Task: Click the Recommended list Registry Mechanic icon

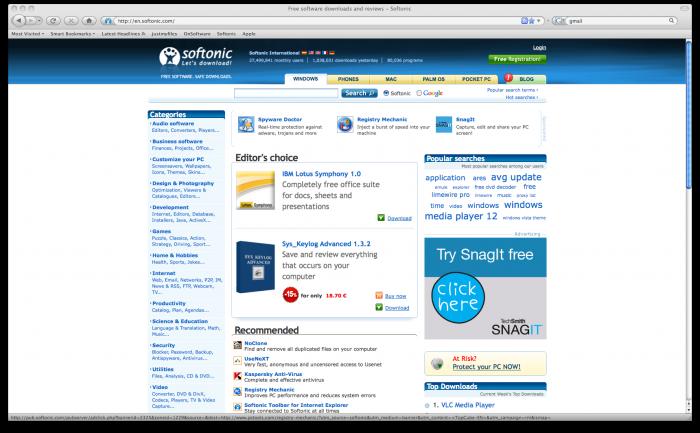Action: tap(238, 392)
